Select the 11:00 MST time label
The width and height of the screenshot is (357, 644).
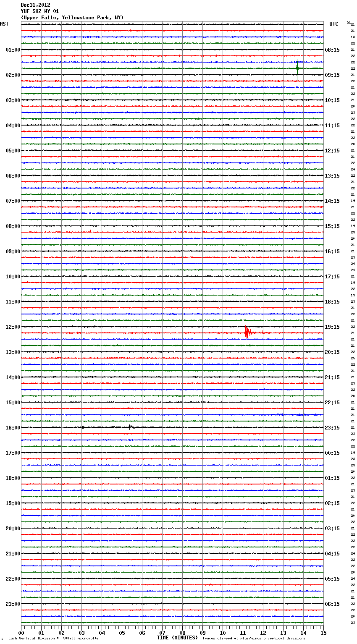coord(13,302)
